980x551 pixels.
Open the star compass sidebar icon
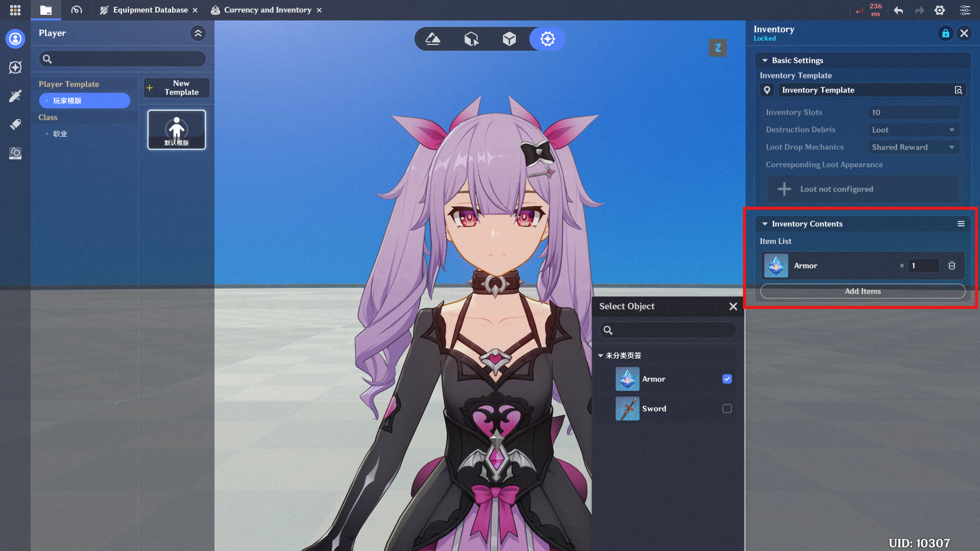point(15,67)
